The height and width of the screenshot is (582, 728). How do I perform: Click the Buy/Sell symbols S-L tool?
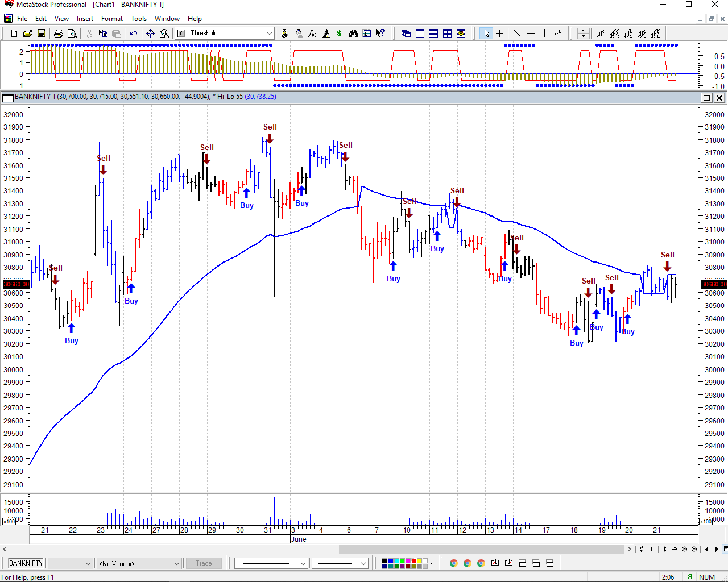point(558,34)
